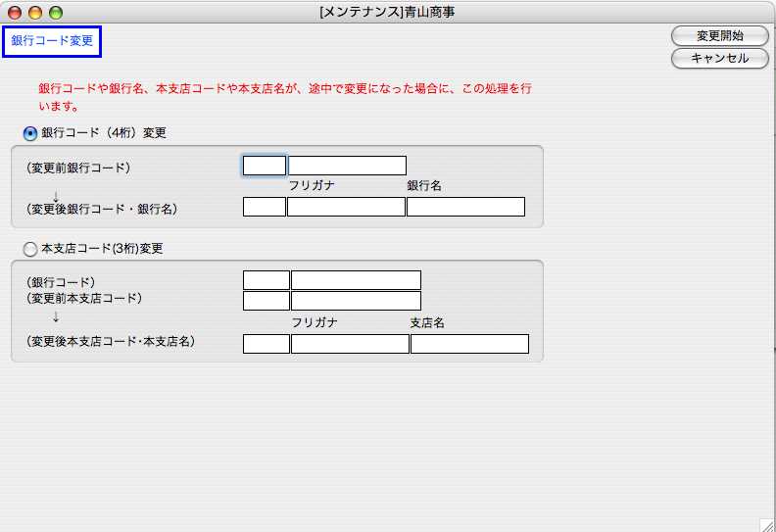The width and height of the screenshot is (776, 532).
Task: Click the 銀行名 field for new bank
Action: click(x=465, y=207)
